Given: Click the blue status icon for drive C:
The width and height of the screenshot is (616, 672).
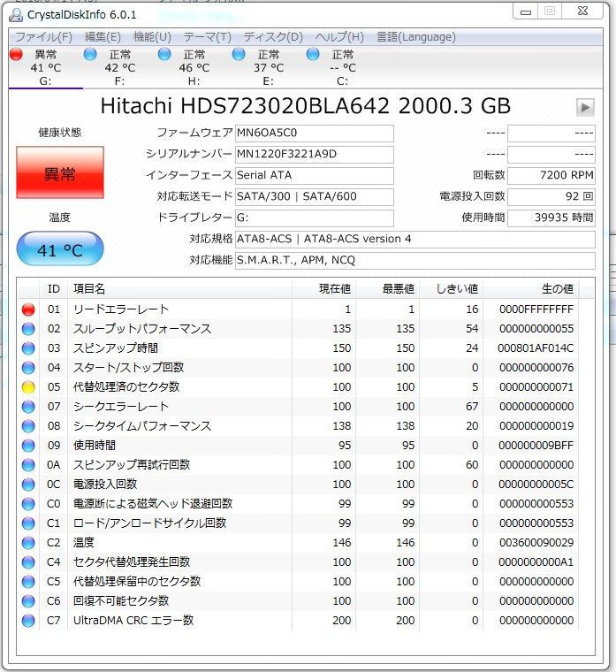Looking at the screenshot, I should 313,55.
